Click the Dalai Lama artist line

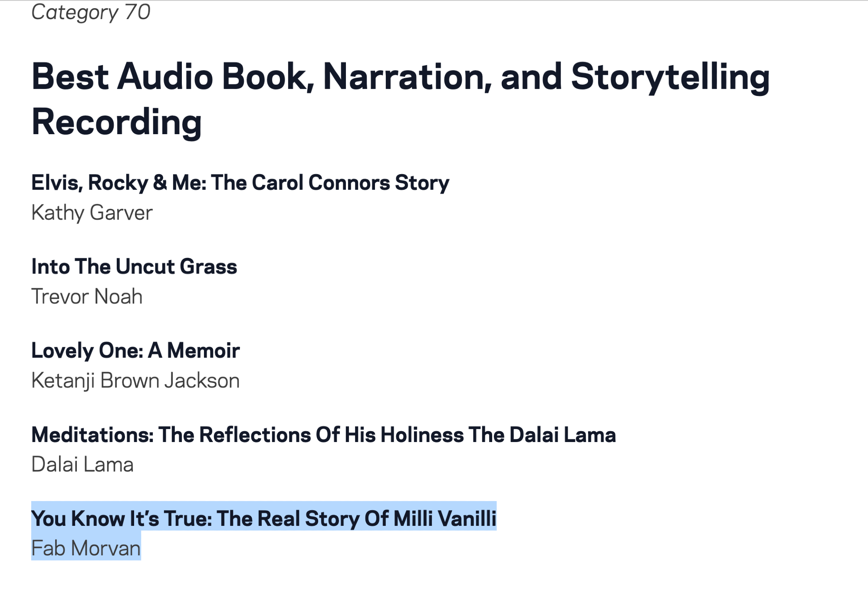click(x=82, y=464)
